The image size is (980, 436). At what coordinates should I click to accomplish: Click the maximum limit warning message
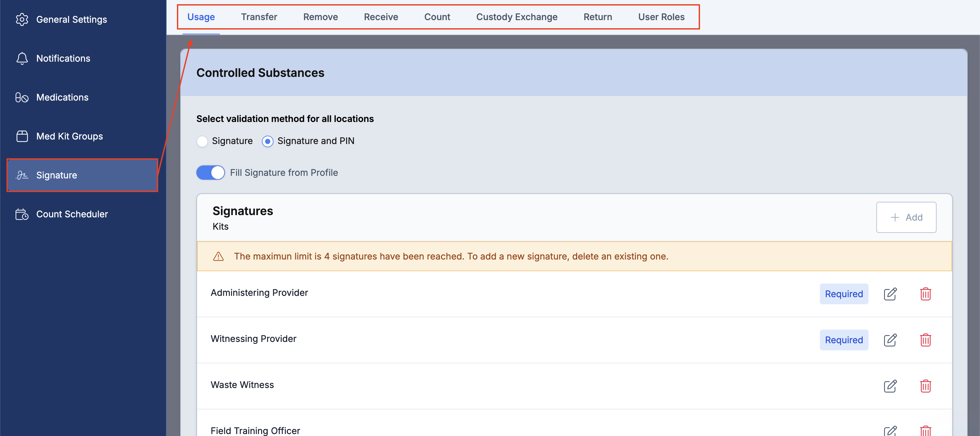coord(451,256)
